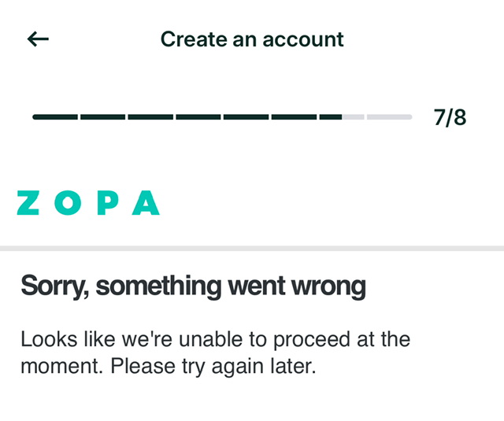This screenshot has height=421, width=504.
Task: Click the 7/8 step counter
Action: pyautogui.click(x=450, y=117)
